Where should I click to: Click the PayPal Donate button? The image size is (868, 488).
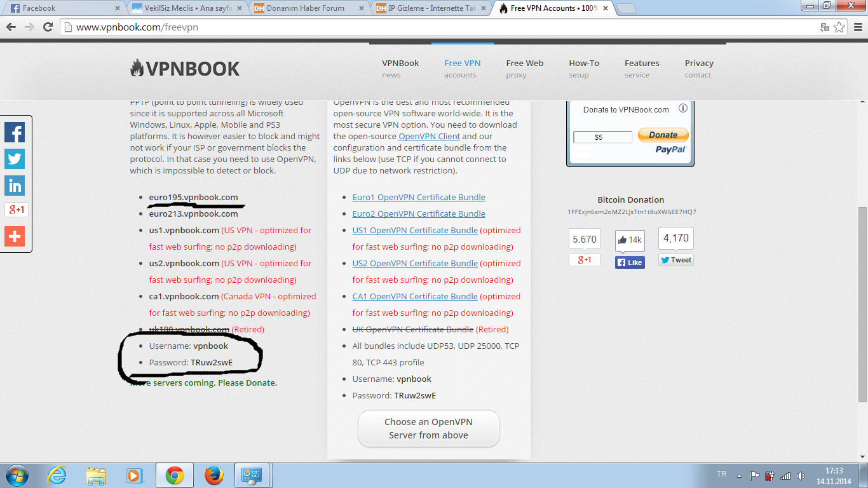tap(663, 135)
